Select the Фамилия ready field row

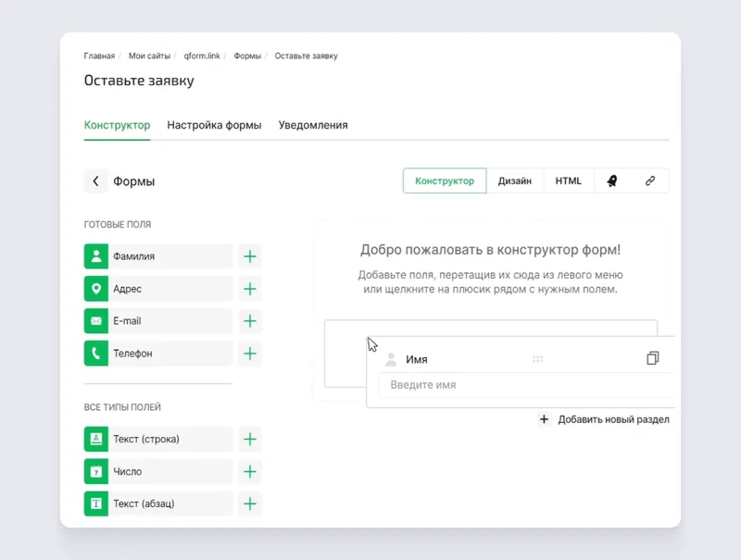click(158, 256)
